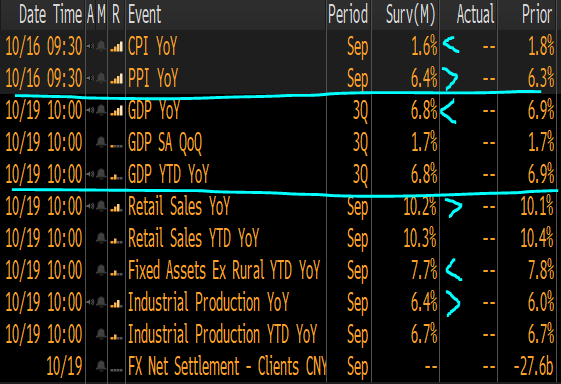Click the alert bell for GDP SA QoQ
561x384 pixels.
click(x=101, y=142)
